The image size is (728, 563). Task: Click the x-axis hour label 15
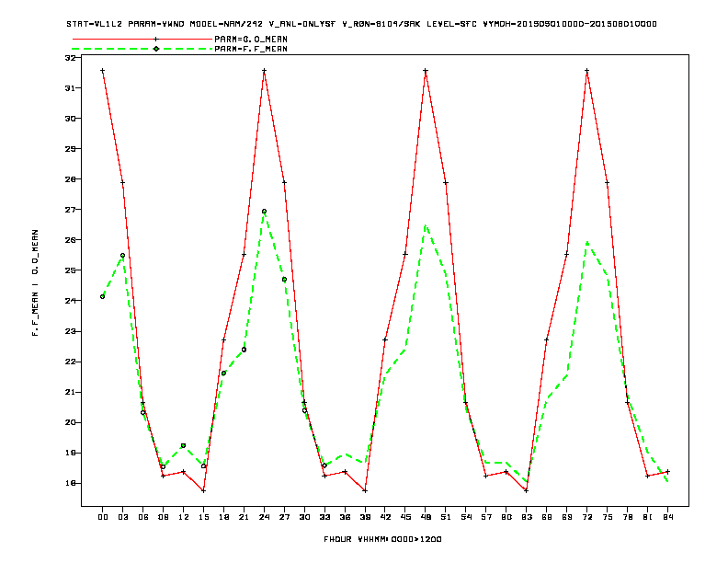203,517
